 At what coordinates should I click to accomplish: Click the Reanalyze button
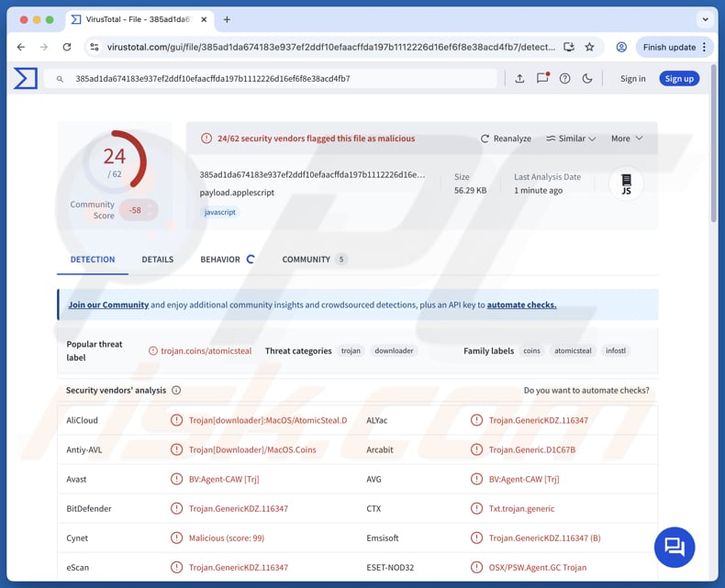click(x=506, y=139)
